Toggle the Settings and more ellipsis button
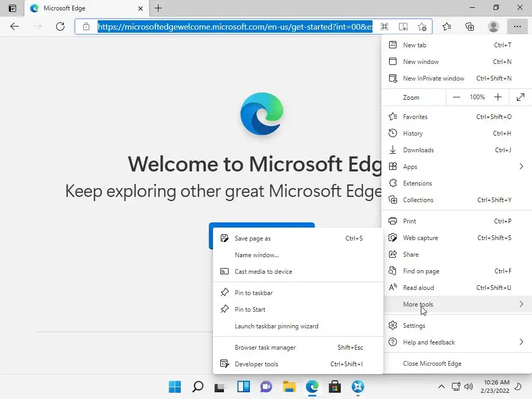 pos(517,26)
